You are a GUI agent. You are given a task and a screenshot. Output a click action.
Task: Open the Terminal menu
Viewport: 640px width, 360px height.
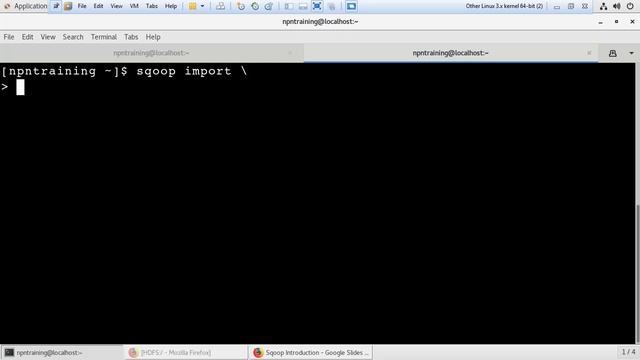click(x=104, y=37)
